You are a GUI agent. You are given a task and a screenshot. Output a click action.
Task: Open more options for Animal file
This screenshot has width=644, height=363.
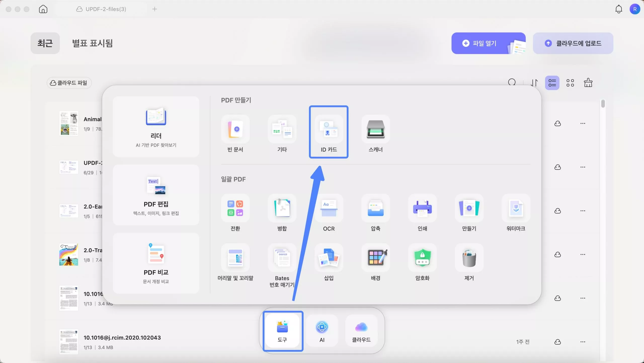(583, 123)
